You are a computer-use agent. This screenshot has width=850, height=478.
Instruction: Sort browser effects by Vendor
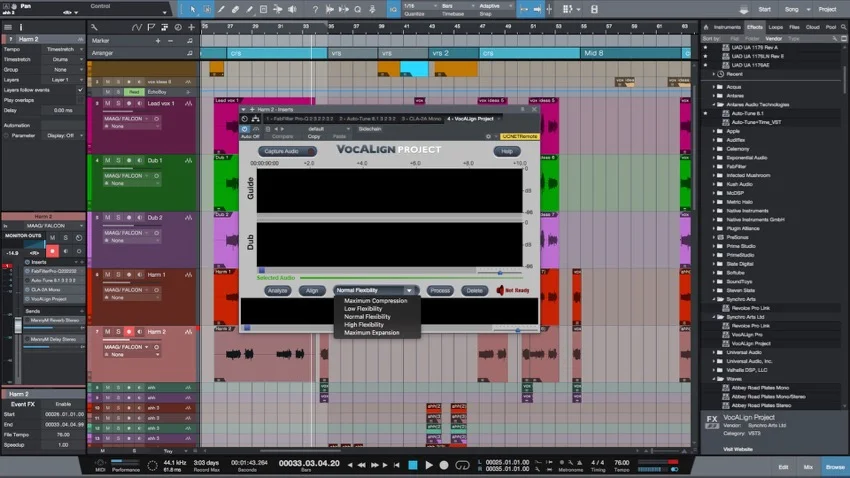pos(774,39)
